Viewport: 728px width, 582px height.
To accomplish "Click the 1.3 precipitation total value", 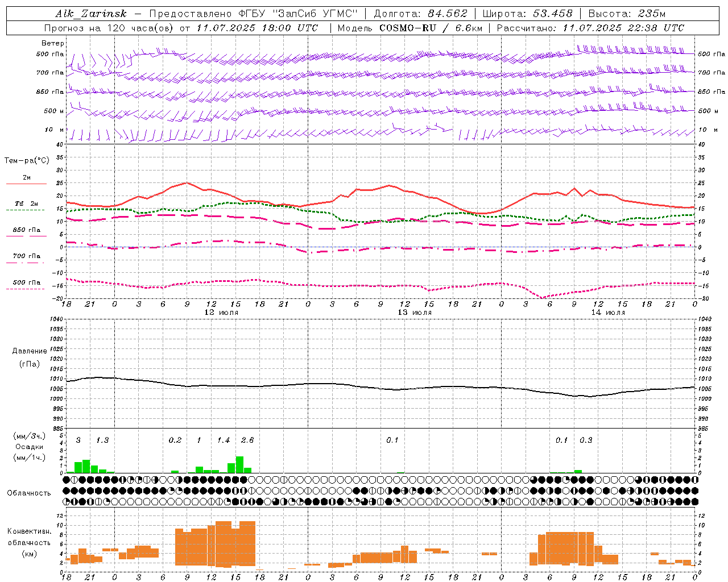I will click(102, 440).
